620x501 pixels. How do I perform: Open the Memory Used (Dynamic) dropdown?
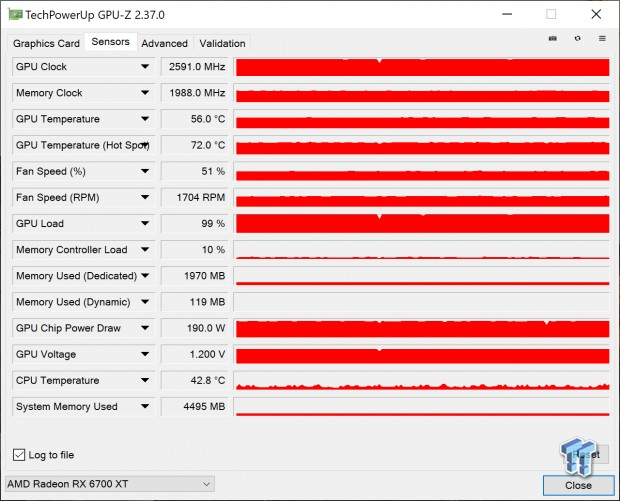(x=145, y=302)
